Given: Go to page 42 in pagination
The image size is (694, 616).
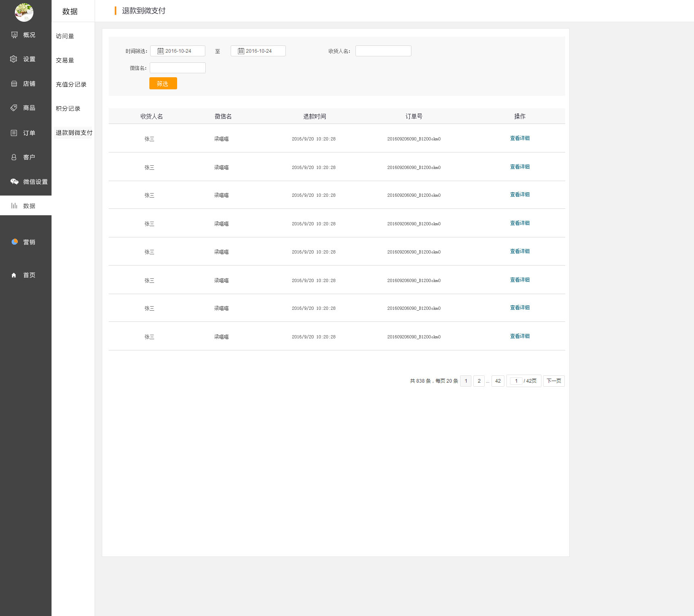Looking at the screenshot, I should click(x=498, y=381).
